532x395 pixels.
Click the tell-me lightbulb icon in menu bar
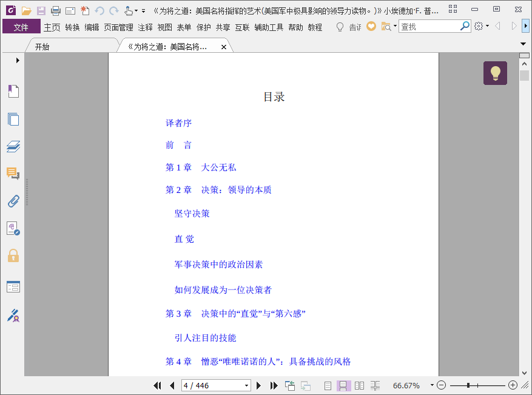click(340, 27)
